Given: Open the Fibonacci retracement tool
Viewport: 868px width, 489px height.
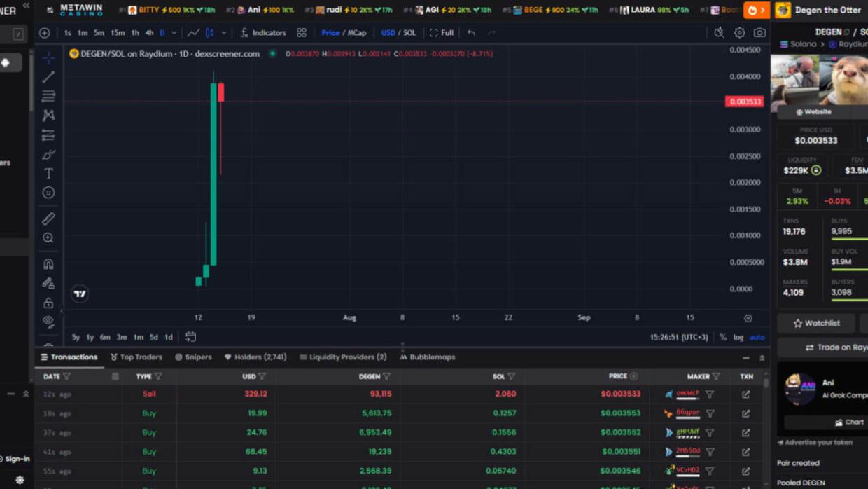Looking at the screenshot, I should click(x=48, y=96).
